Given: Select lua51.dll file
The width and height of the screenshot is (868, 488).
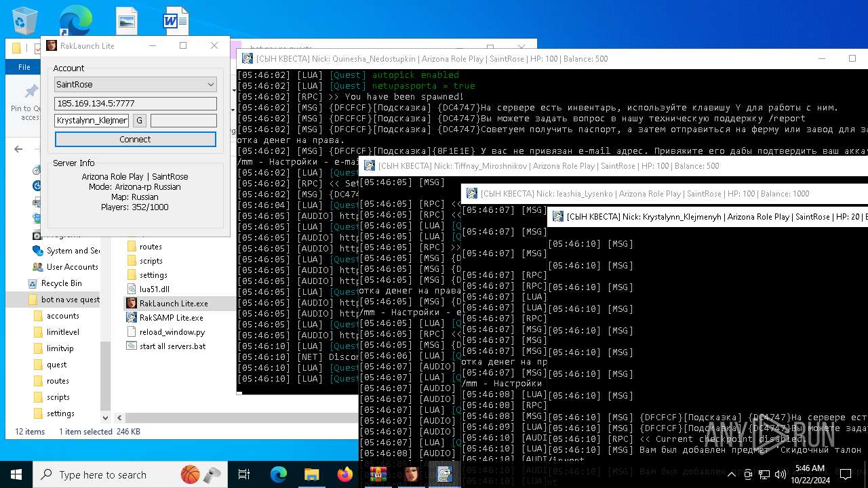Looking at the screenshot, I should coord(154,289).
